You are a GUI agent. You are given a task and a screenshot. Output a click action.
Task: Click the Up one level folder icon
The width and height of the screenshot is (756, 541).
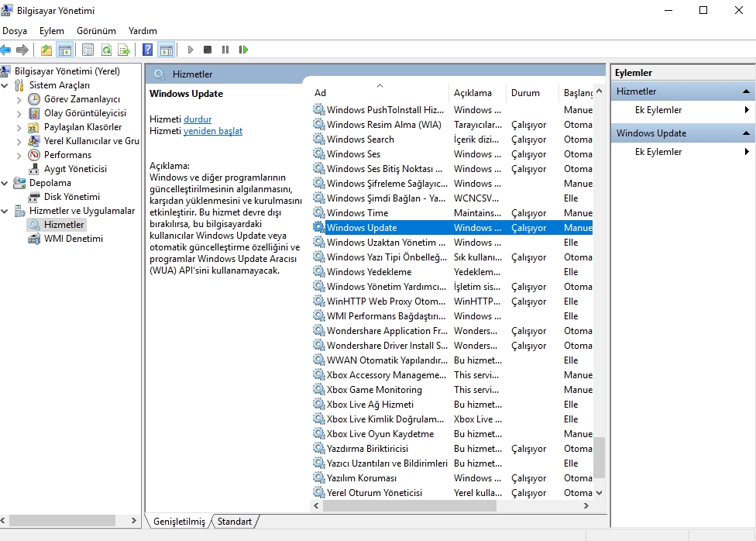pyautogui.click(x=46, y=50)
